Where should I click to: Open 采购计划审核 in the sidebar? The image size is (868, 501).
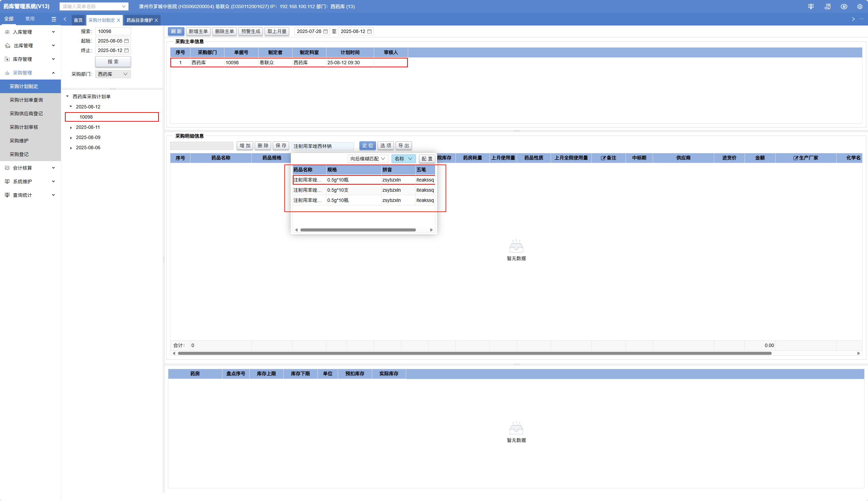click(24, 127)
